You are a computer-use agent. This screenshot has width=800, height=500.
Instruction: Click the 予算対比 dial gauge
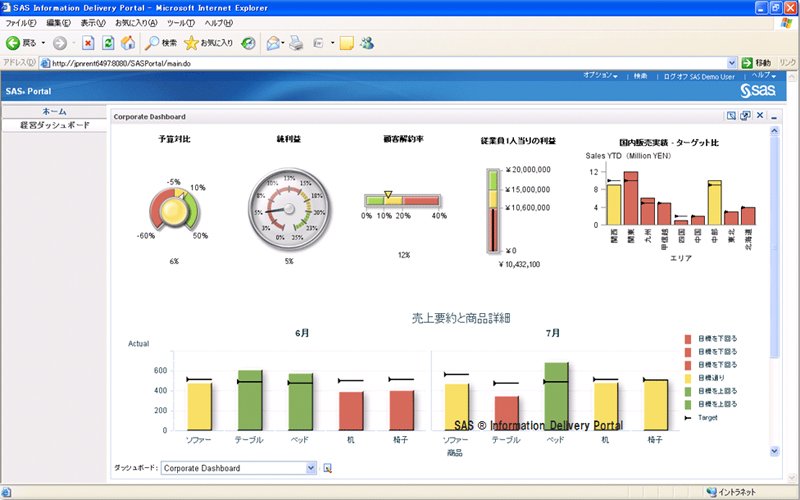(x=174, y=210)
